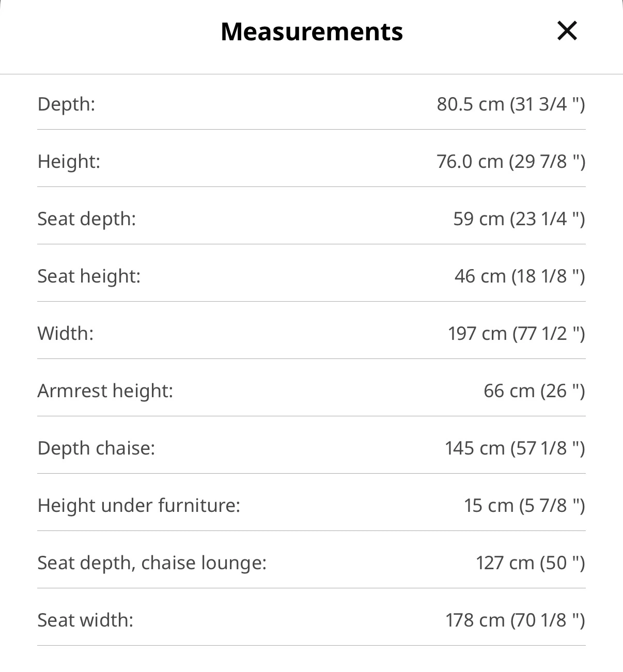
Task: Select the 76.0 cm height value
Action: tap(511, 162)
